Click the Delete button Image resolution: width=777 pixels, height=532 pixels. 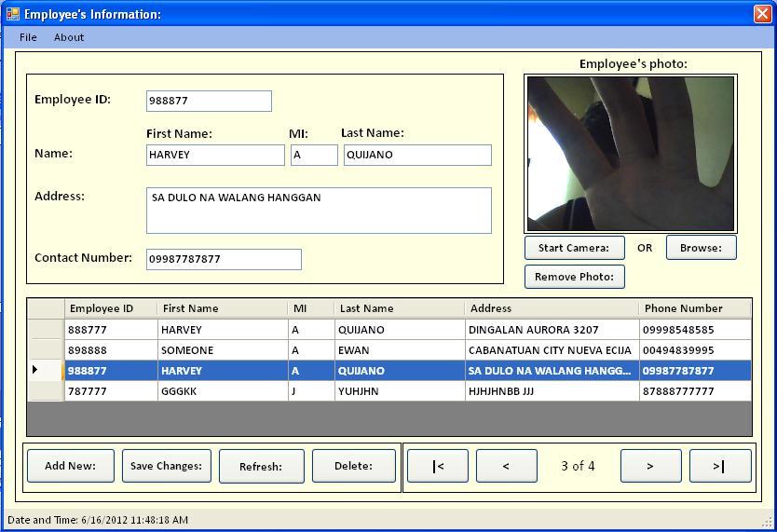(x=354, y=466)
